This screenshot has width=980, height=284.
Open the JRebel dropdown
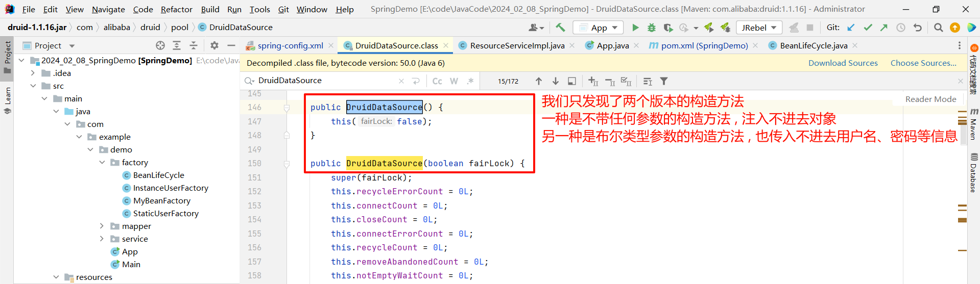point(759,28)
